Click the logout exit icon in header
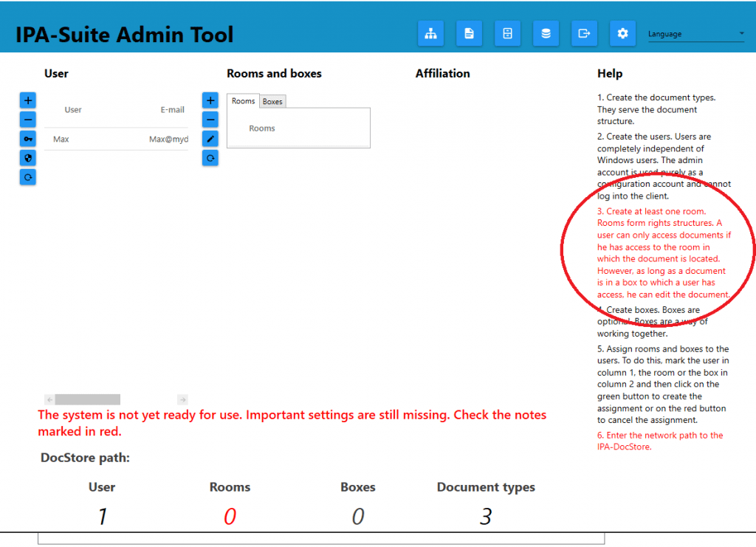 584,33
